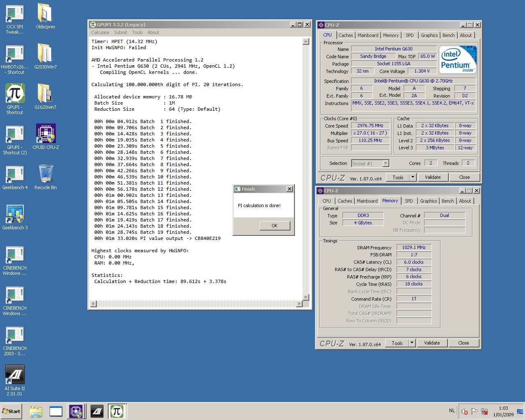Image resolution: width=525 pixels, height=420 pixels.
Task: Open the SPD tab in upper CPU-Z
Action: (x=409, y=35)
